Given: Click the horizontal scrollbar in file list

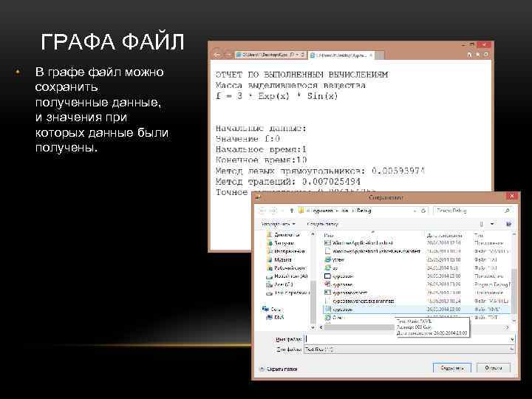Looking at the screenshot, I should 358,327.
